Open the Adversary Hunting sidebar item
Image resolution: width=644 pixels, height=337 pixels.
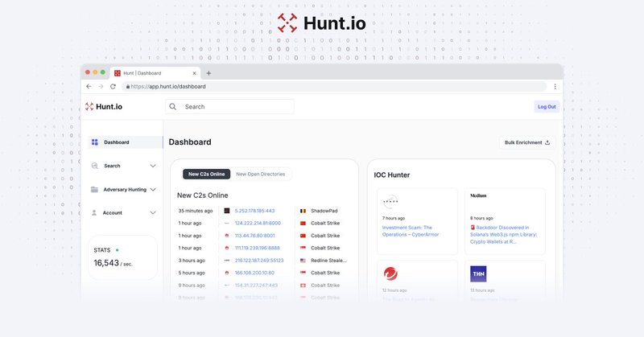click(124, 190)
